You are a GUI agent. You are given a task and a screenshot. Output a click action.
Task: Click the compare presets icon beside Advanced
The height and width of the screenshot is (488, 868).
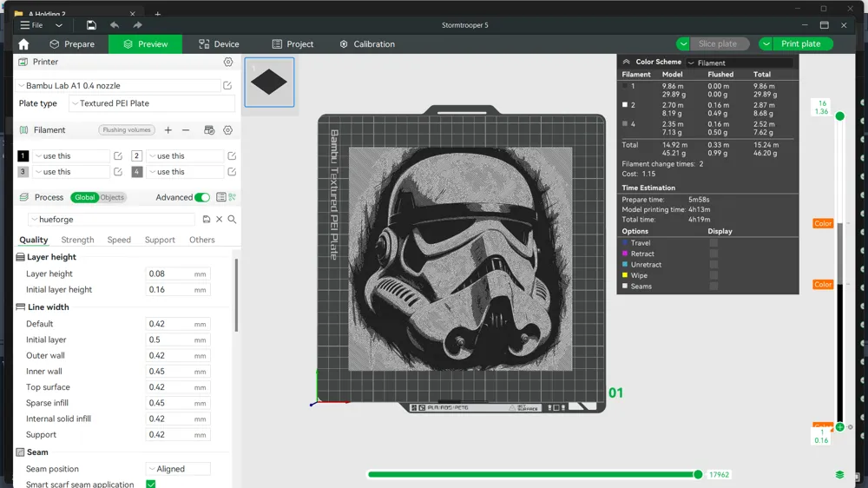pos(233,197)
